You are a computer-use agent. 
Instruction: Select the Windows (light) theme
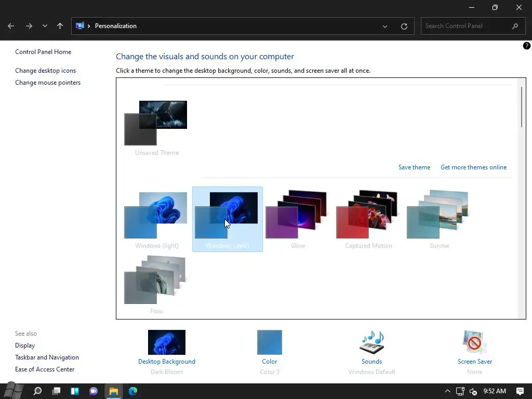156,219
